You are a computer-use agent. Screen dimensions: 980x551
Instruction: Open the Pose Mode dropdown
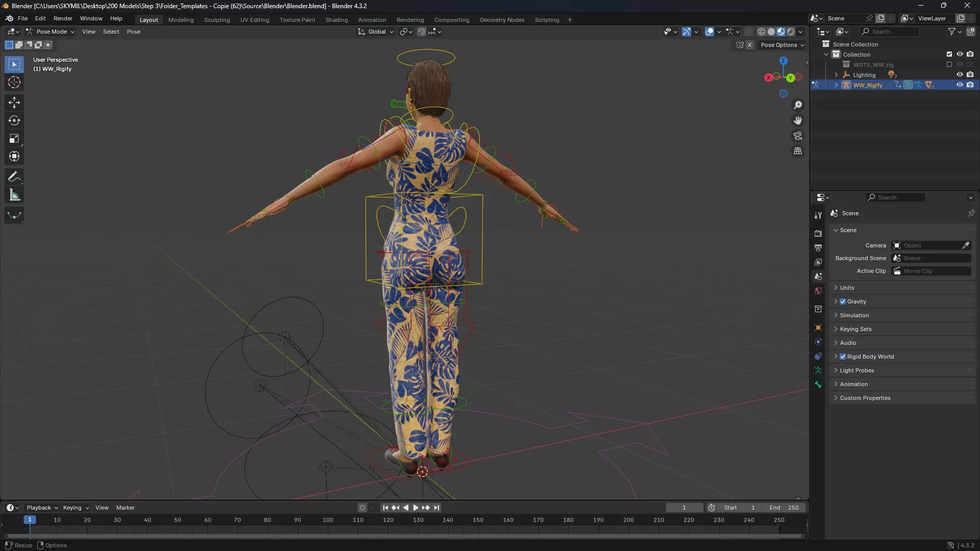click(51, 32)
